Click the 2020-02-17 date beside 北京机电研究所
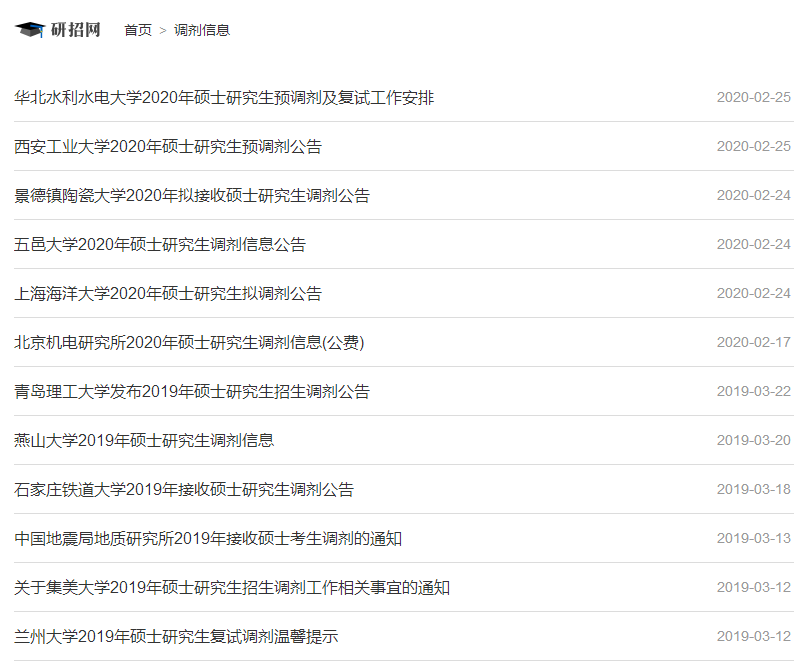This screenshot has height=670, width=805. (x=754, y=342)
